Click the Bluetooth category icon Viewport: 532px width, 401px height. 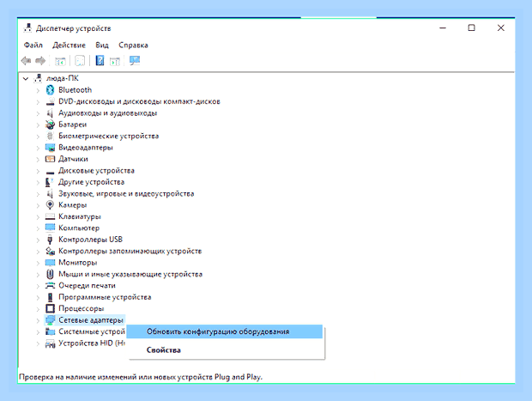point(51,90)
